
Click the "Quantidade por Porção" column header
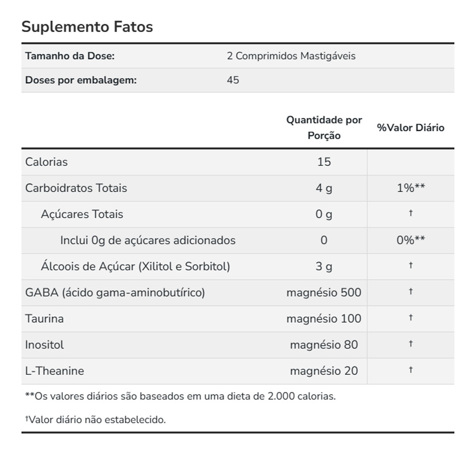pyautogui.click(x=324, y=128)
